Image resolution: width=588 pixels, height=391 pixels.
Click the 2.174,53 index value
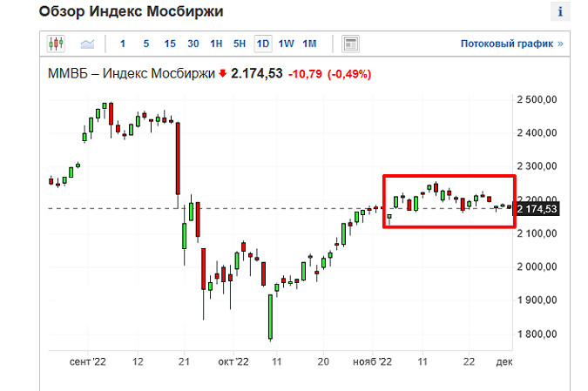(256, 73)
